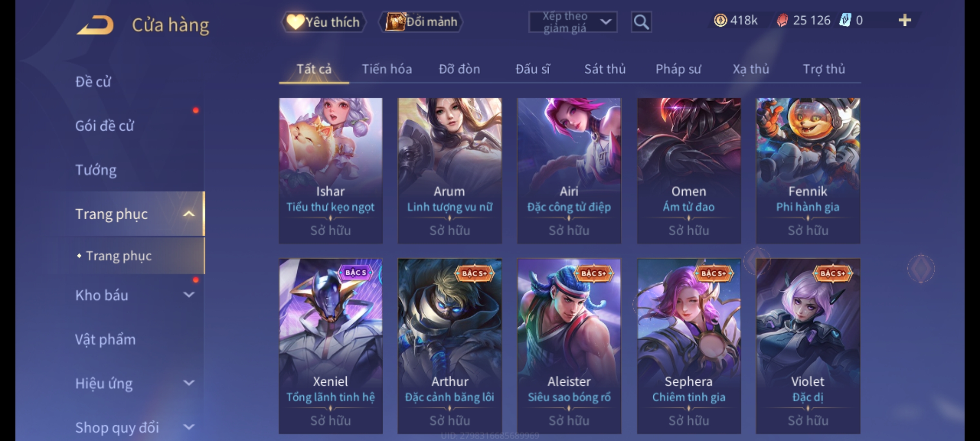Screen dimensions: 980x441
Task: Select the Tiến hóa tab
Action: pos(387,69)
